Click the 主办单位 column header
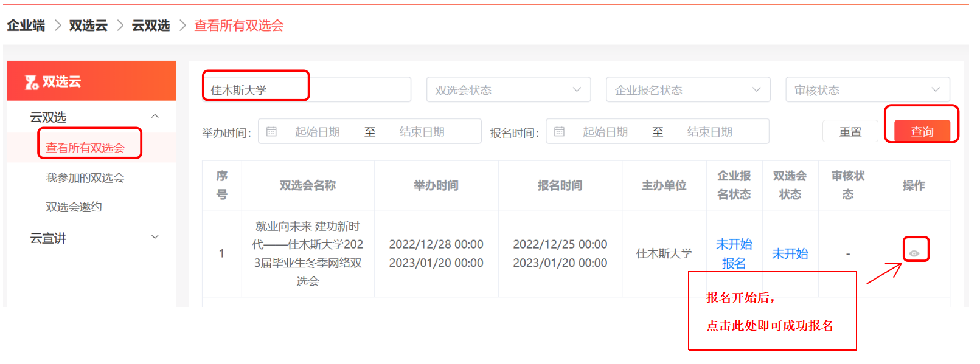Viewport: 980px width, 364px height. [x=664, y=185]
